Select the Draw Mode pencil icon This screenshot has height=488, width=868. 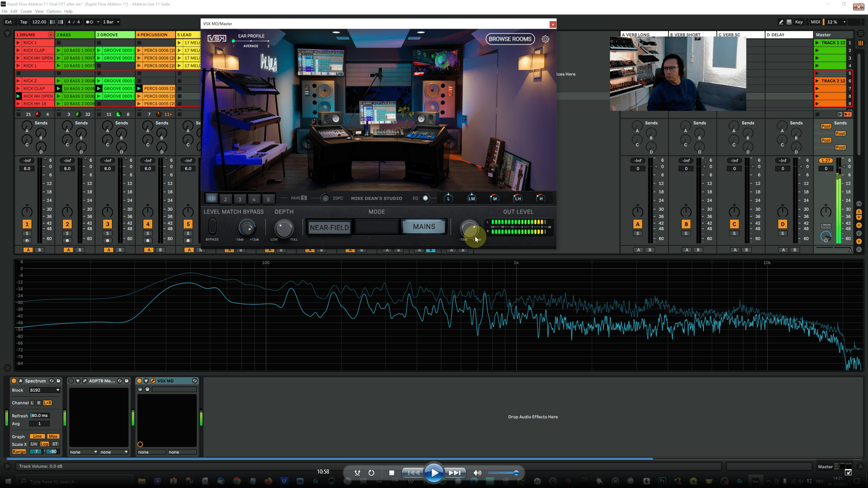(781, 22)
